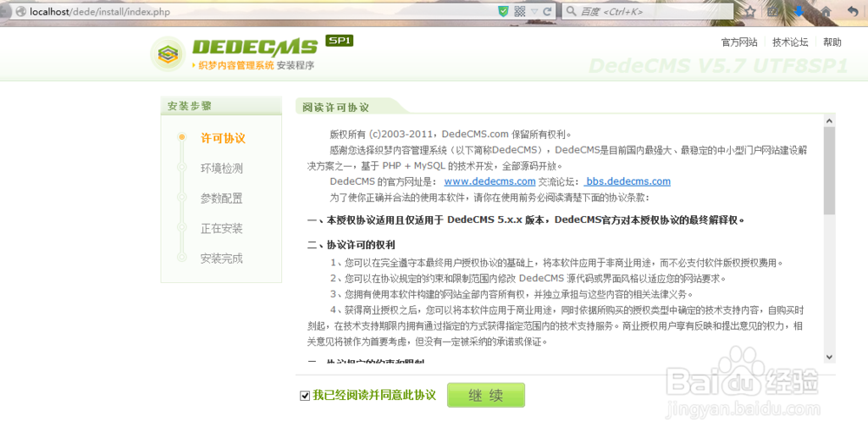
Task: Click the license scrollbar up arrow
Action: click(x=829, y=121)
